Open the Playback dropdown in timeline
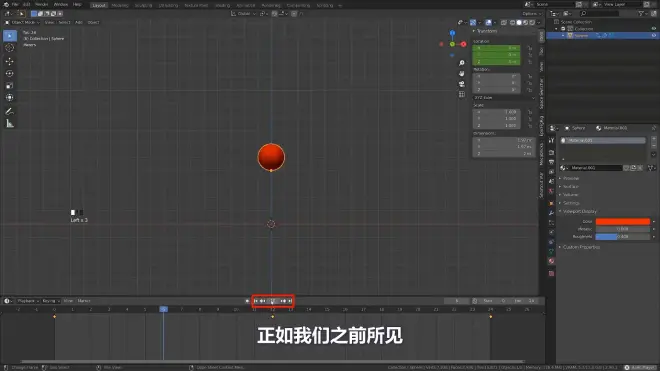The height and width of the screenshot is (371, 660). pos(28,301)
